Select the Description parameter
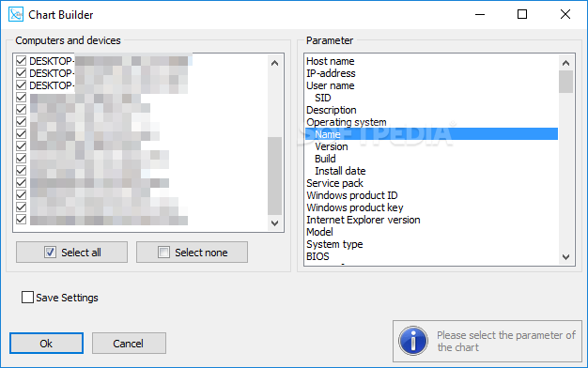 (431, 110)
